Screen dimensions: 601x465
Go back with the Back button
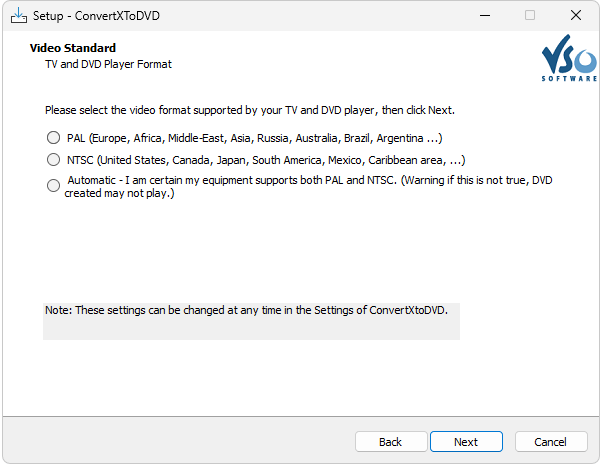(x=390, y=441)
